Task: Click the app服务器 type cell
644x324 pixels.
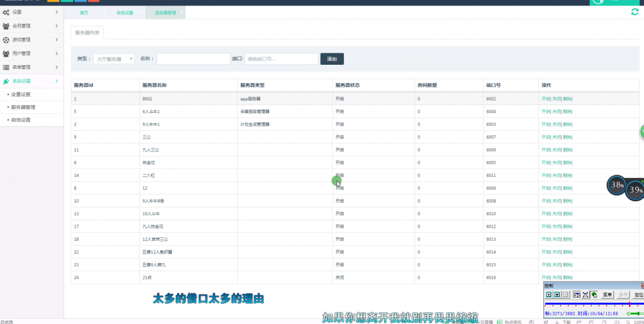Action: point(250,99)
